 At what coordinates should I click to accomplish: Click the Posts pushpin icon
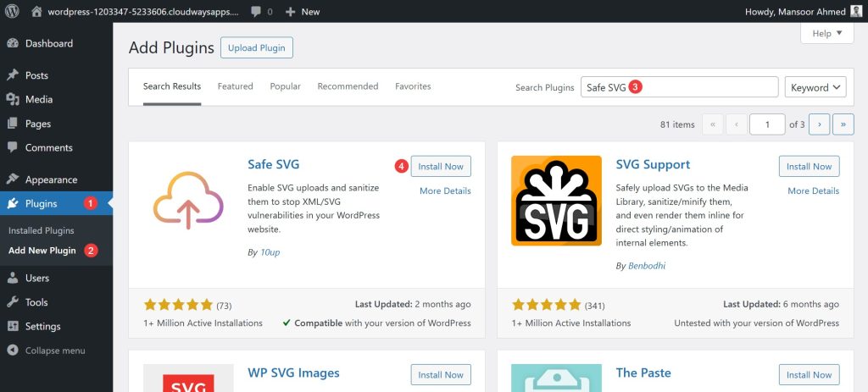[13, 75]
